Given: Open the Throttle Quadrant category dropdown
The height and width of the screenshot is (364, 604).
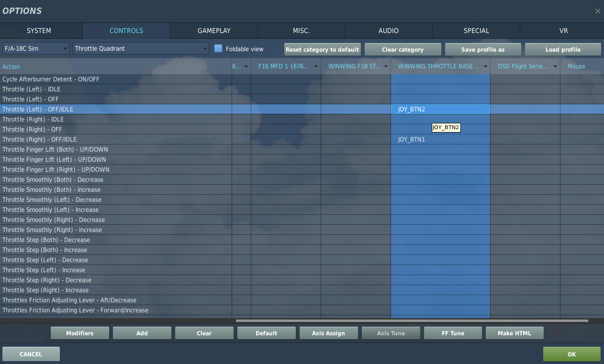Looking at the screenshot, I should [141, 48].
